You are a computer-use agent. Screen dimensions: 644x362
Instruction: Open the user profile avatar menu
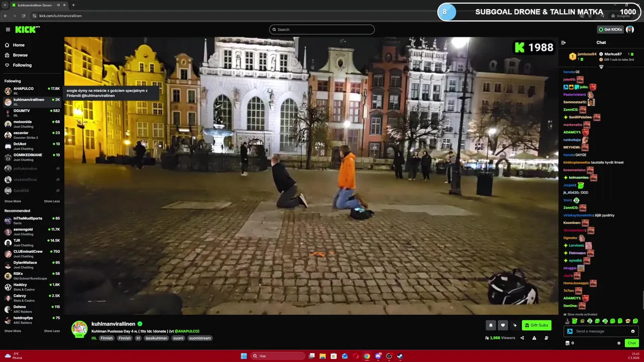(630, 30)
